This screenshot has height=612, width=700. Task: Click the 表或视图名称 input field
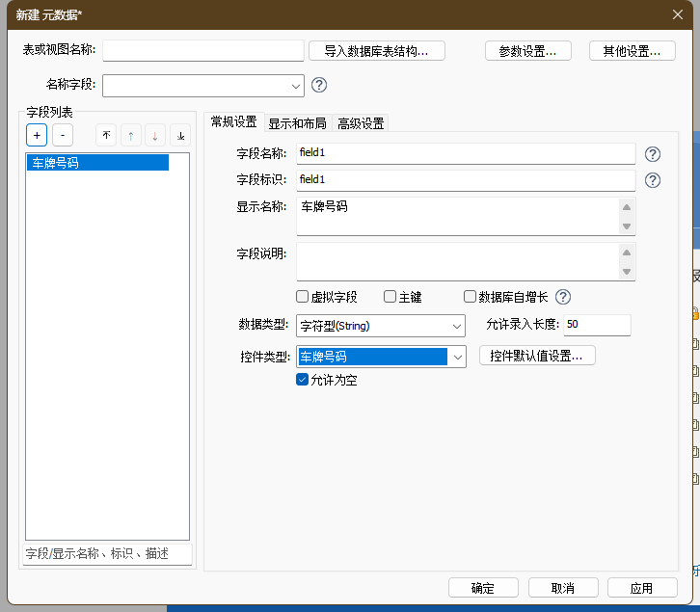(202, 51)
